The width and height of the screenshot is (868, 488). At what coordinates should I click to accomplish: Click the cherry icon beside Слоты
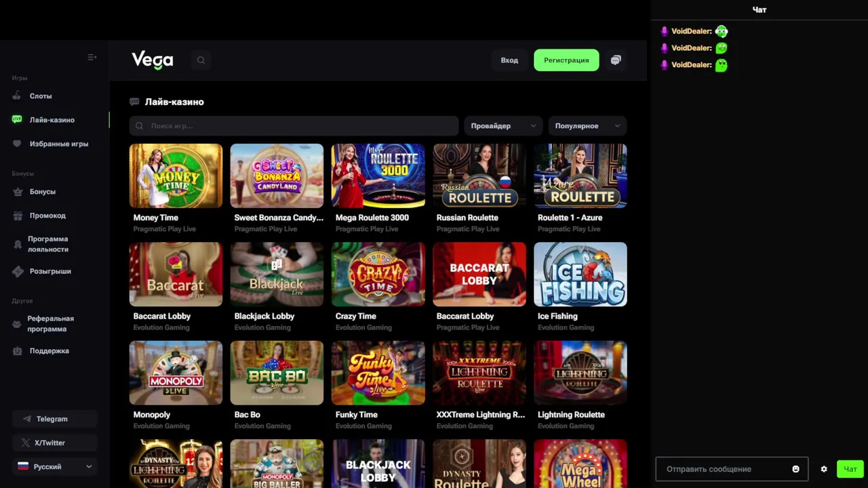coord(17,96)
